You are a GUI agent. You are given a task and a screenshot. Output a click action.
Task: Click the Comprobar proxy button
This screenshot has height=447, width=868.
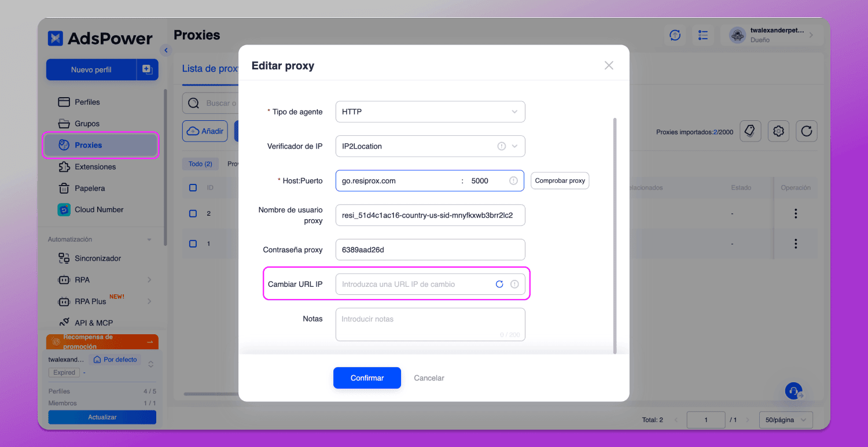(x=560, y=180)
